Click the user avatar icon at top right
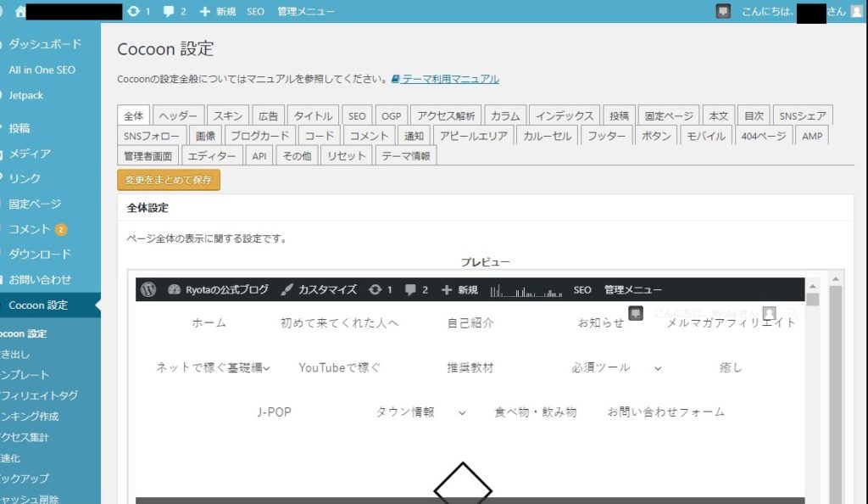Viewport: 868px width, 504px height. coord(856,11)
